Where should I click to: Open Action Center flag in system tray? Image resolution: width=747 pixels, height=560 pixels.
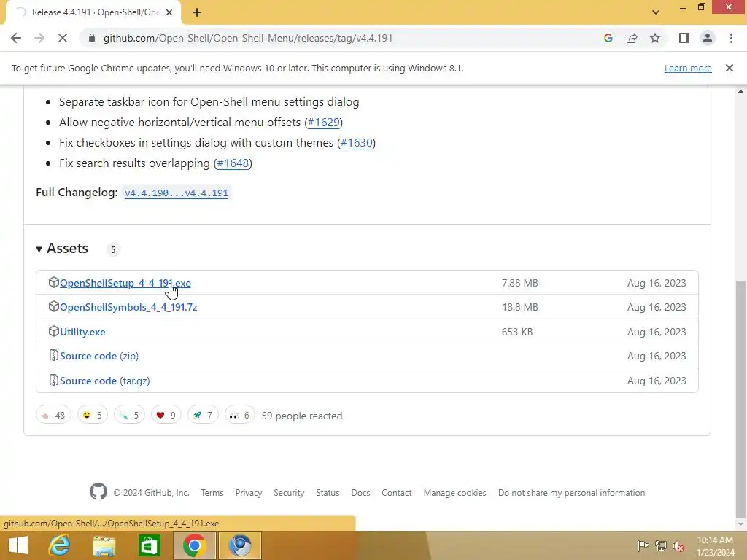click(643, 545)
